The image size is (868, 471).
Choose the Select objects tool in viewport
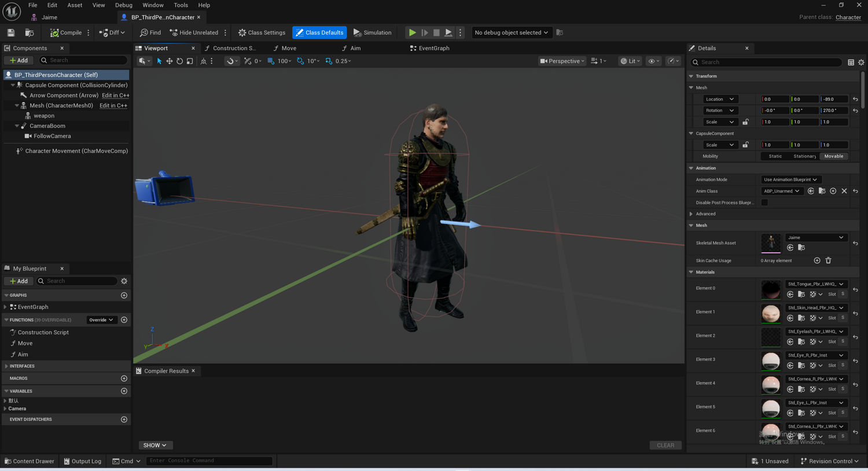pos(159,61)
